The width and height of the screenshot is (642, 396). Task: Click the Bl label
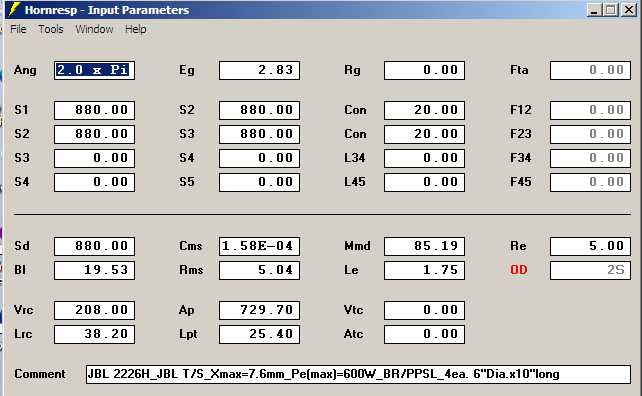click(20, 270)
